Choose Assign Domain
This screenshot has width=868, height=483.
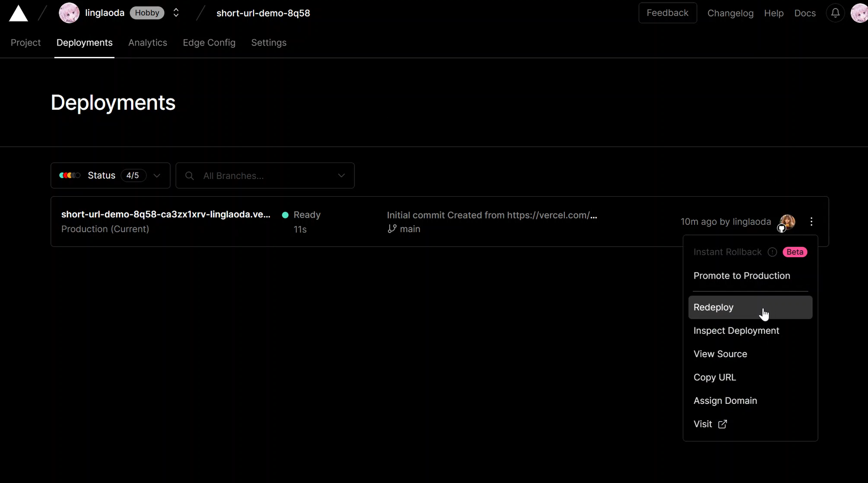[x=750, y=401]
